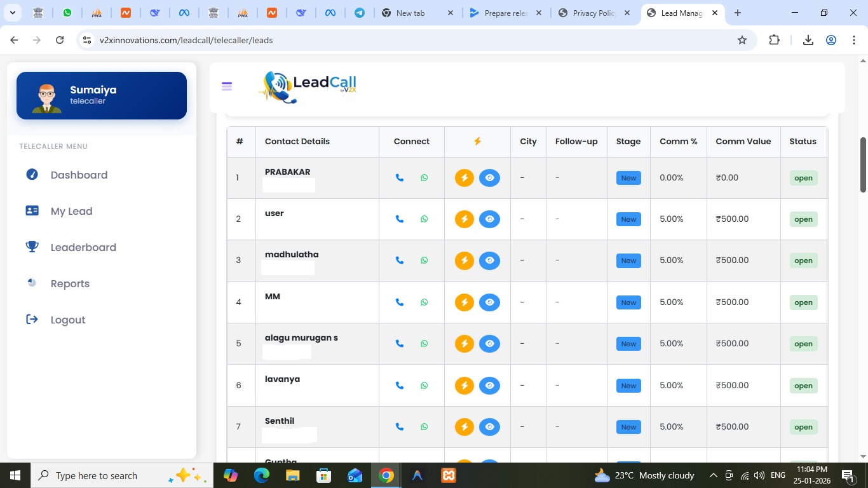
Task: View details eye icon for PRABAKAR
Action: click(489, 178)
